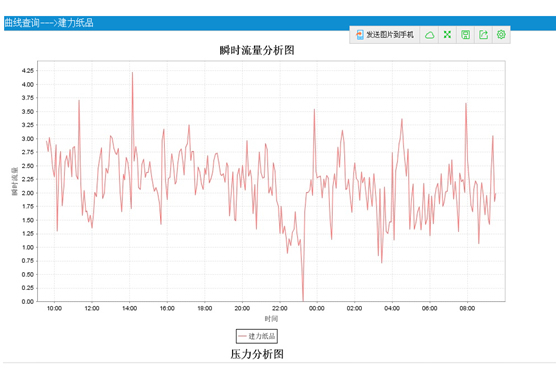Toggle fullscreen with the green arrows icon
The image size is (557, 375).
[x=447, y=34]
